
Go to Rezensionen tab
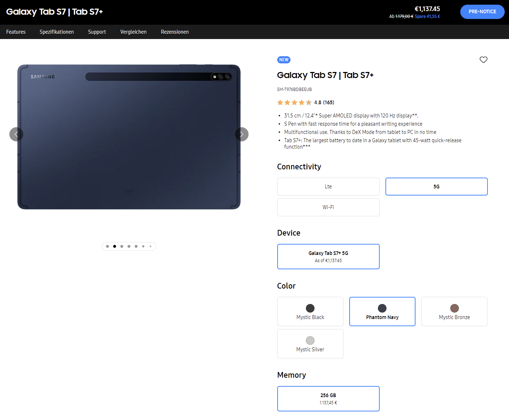click(x=175, y=32)
